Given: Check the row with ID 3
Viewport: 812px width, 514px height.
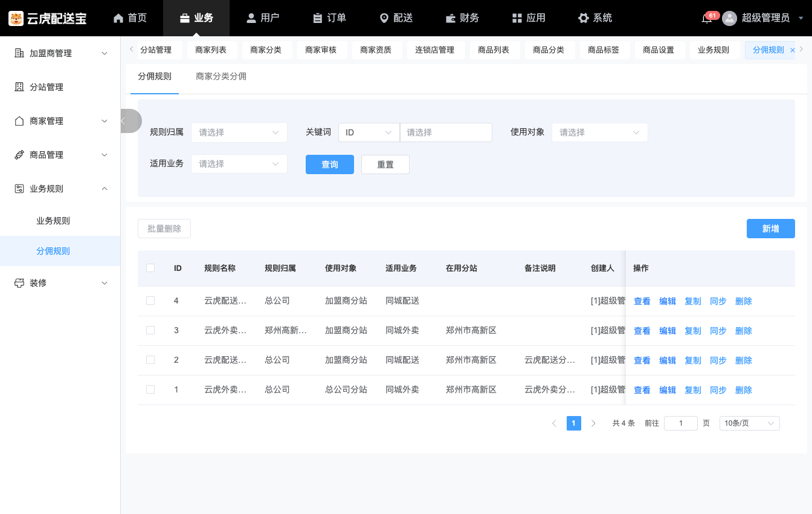Looking at the screenshot, I should point(150,330).
